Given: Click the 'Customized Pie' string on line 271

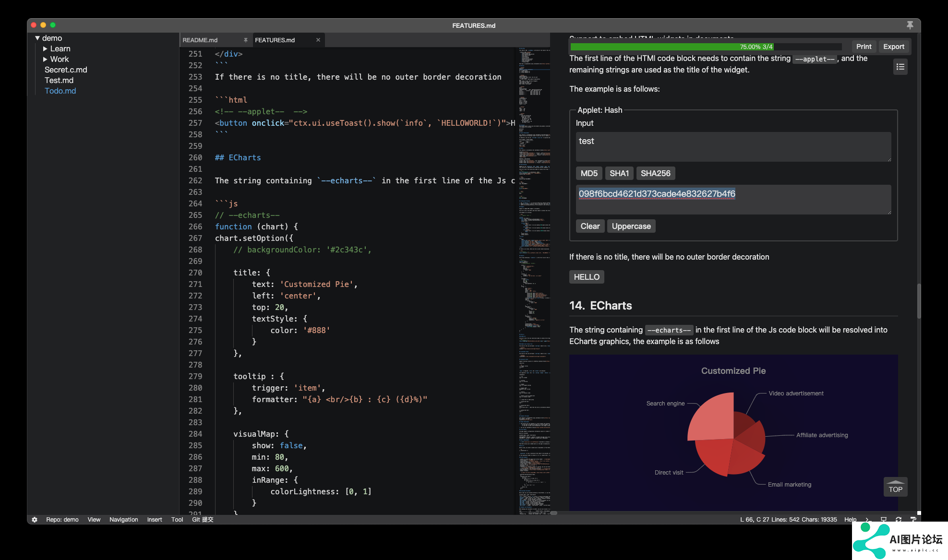Looking at the screenshot, I should pos(317,284).
